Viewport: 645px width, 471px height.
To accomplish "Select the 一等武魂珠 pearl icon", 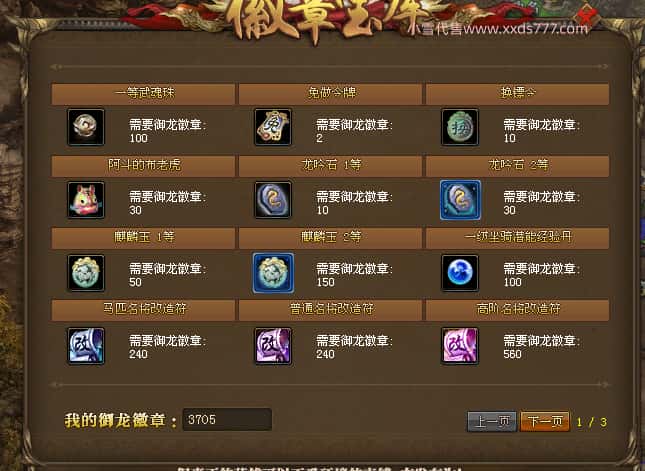I will [x=86, y=127].
